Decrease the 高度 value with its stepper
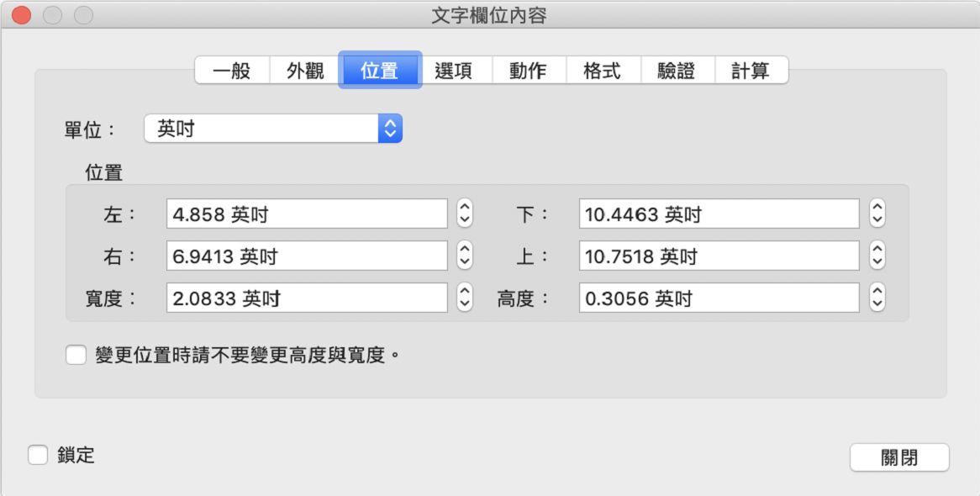The width and height of the screenshot is (980, 496). (877, 302)
